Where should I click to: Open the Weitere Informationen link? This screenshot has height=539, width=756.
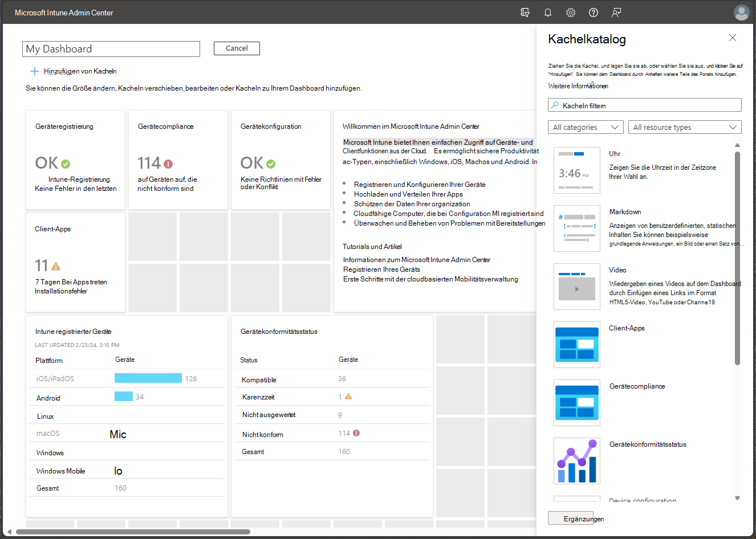(578, 86)
